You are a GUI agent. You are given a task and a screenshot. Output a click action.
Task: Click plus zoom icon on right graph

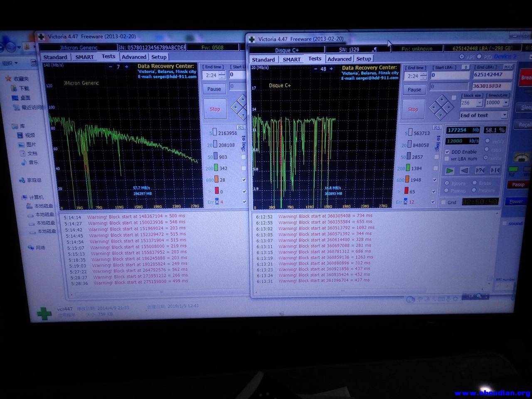(x=331, y=69)
